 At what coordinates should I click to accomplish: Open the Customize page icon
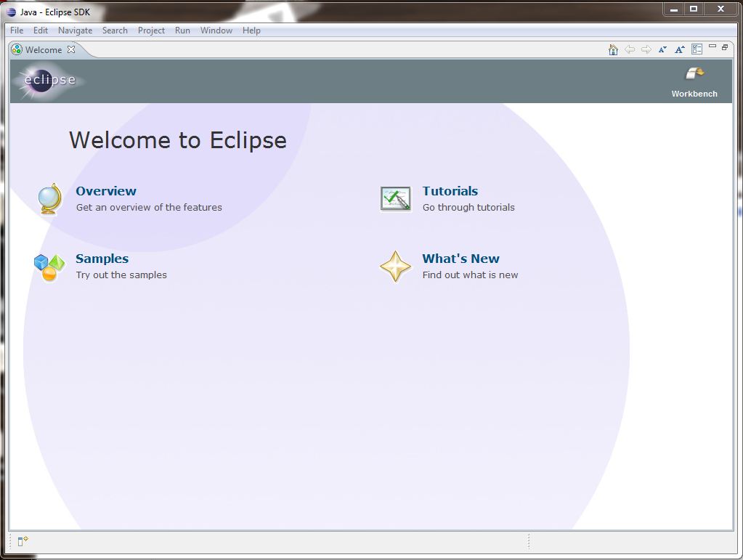point(697,49)
